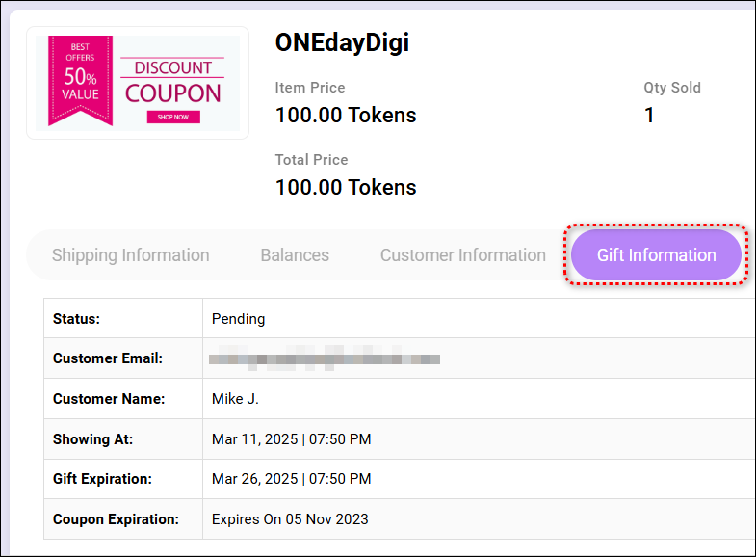756x557 pixels.
Task: Click the customer name Mike J.
Action: [x=235, y=399]
